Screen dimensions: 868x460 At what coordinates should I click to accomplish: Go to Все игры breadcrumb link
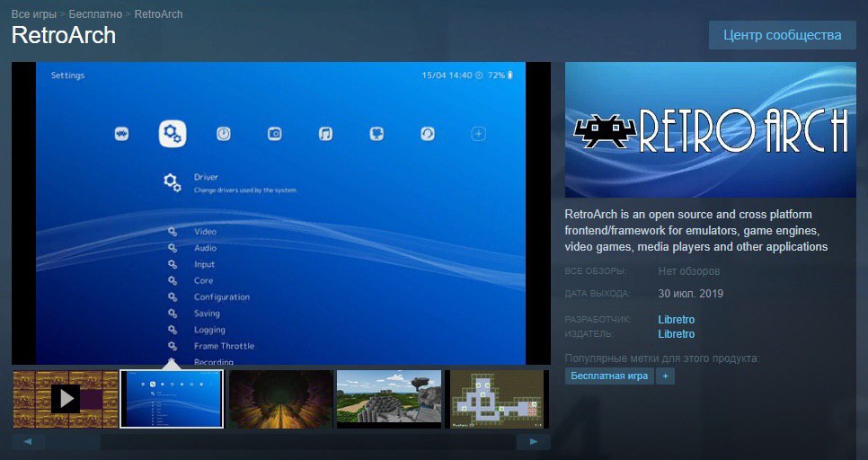34,13
